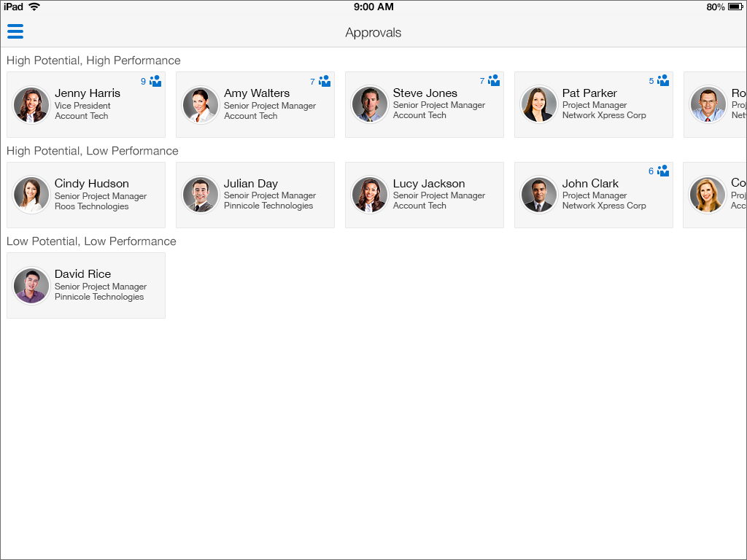Screen dimensions: 747x560
Task: Tap John Clark's direct reports icon
Action: pos(662,171)
